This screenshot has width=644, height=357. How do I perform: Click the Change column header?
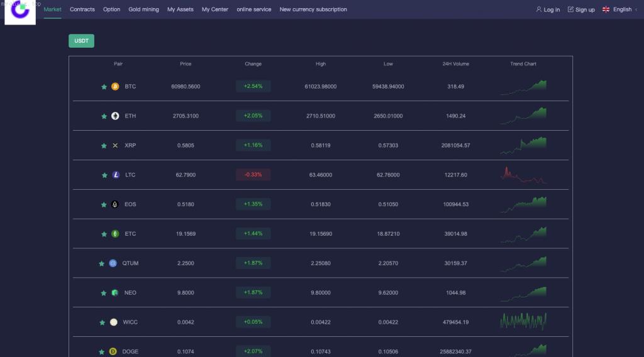point(253,64)
